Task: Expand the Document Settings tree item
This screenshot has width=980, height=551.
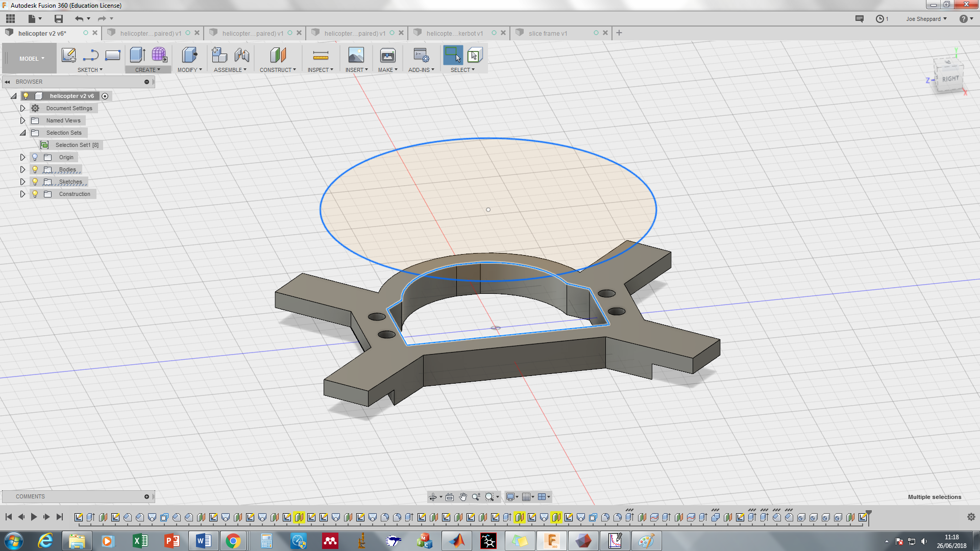Action: point(22,108)
